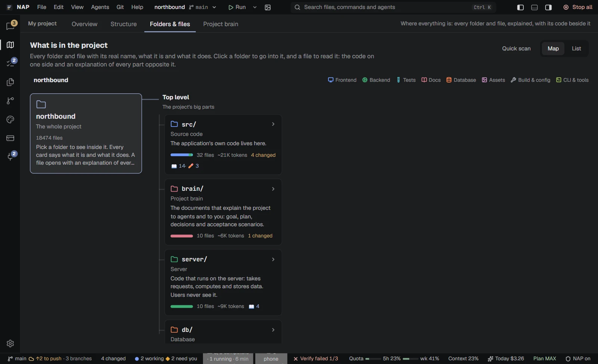
Task: Click the brain/ folder icon
Action: (174, 189)
